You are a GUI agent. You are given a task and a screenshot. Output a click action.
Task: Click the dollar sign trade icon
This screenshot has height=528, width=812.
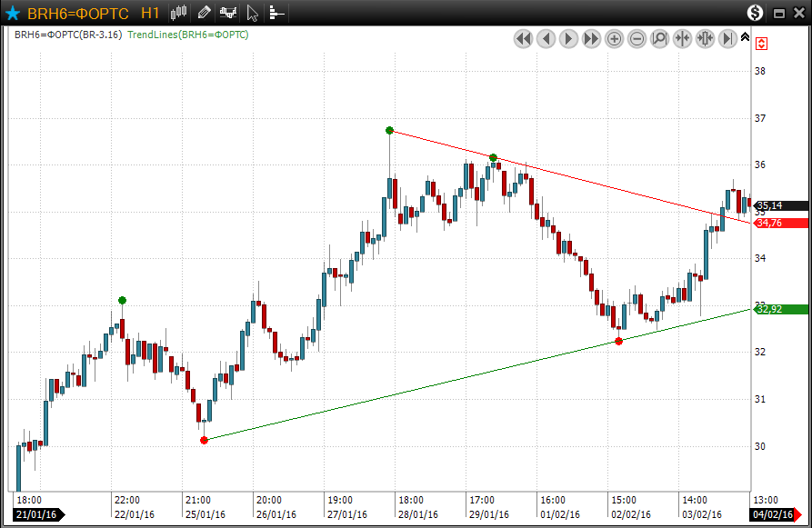pos(756,13)
